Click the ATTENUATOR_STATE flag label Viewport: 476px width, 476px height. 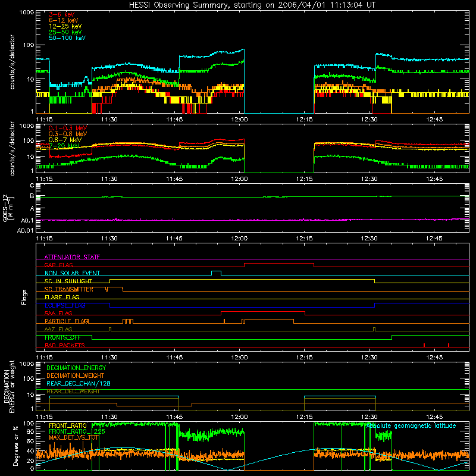click(72, 257)
